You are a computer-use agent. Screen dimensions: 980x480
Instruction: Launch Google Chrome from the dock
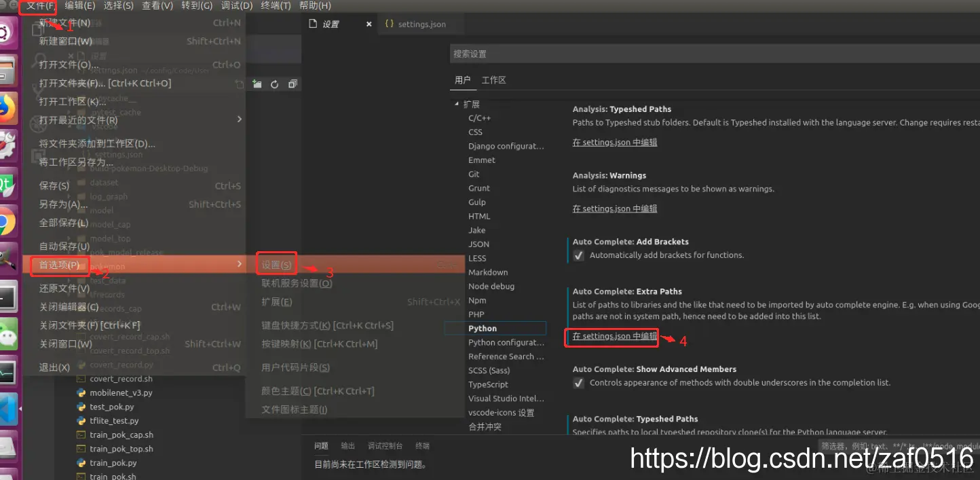[x=7, y=222]
